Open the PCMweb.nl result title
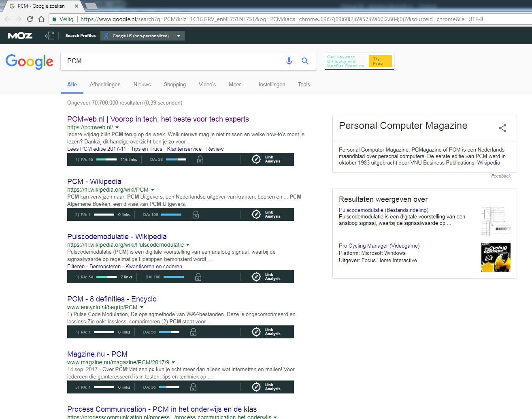 coord(158,119)
